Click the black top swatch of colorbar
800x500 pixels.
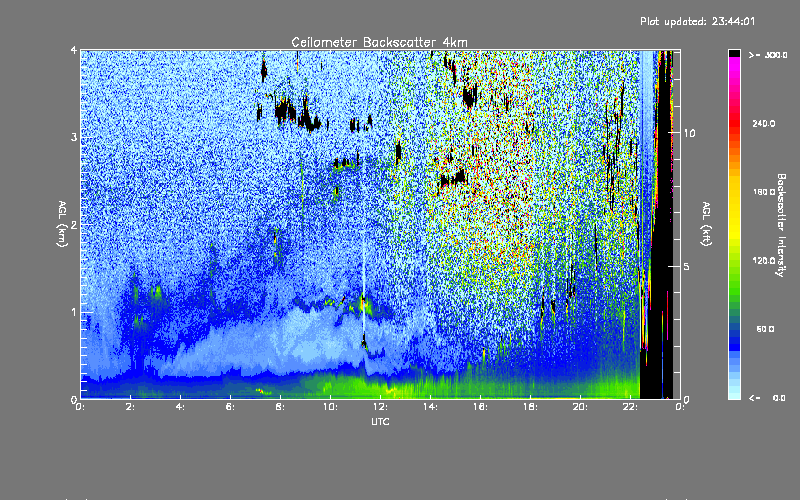[x=734, y=53]
